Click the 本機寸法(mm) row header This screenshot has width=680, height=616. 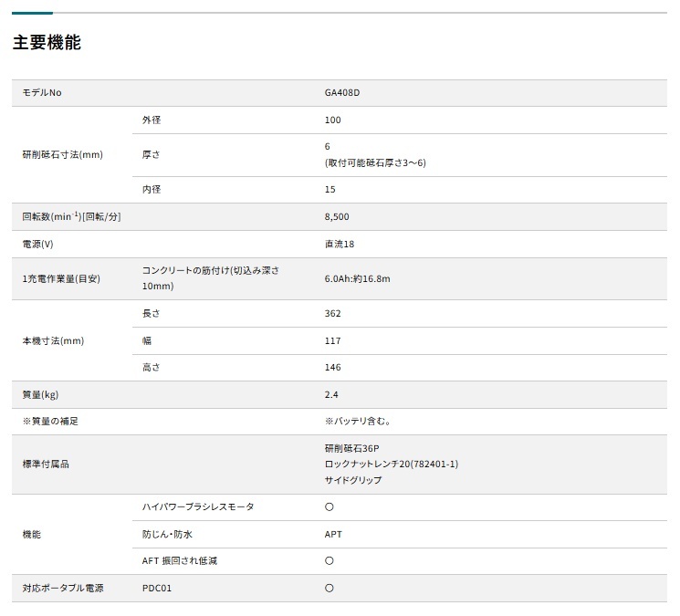53,340
